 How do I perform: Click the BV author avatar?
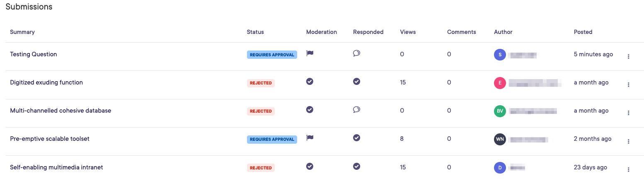pyautogui.click(x=500, y=111)
